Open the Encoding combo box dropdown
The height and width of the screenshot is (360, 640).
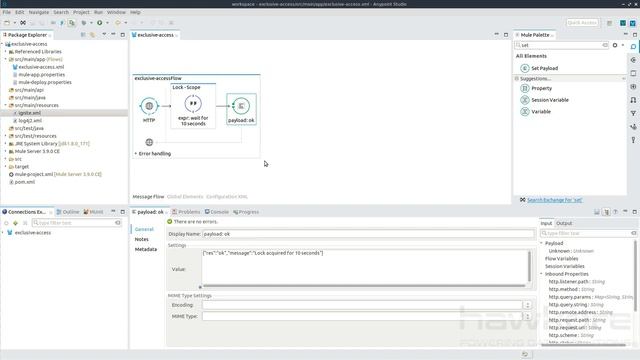click(527, 305)
